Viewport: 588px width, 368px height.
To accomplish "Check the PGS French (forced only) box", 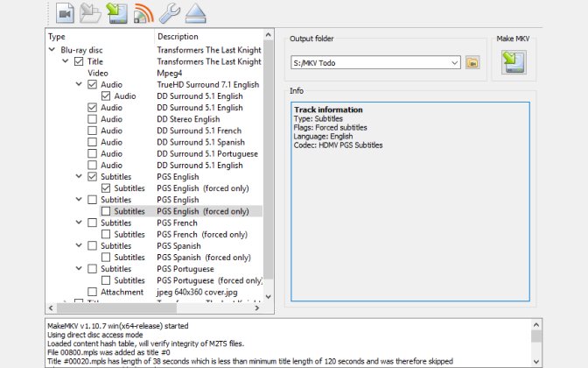I will (106, 234).
